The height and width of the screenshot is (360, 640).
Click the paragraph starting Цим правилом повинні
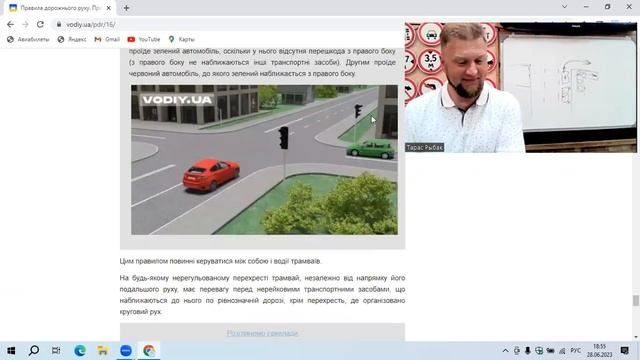click(x=220, y=261)
